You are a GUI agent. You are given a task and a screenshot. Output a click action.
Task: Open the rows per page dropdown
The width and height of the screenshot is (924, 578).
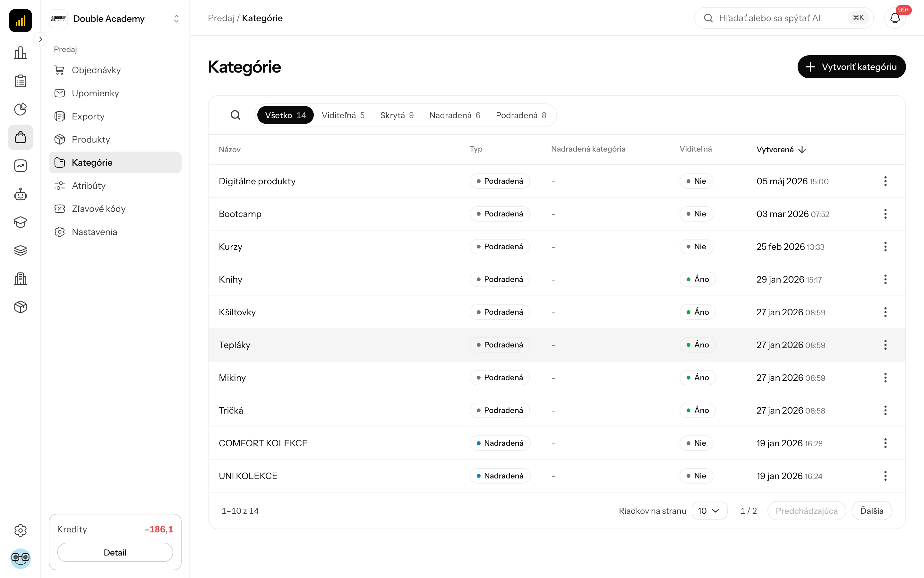coord(709,511)
